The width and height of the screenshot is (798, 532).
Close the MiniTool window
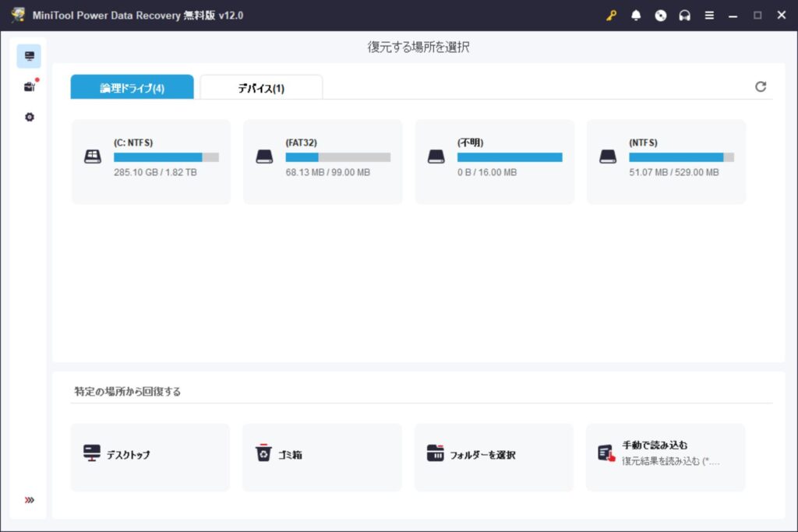point(782,16)
